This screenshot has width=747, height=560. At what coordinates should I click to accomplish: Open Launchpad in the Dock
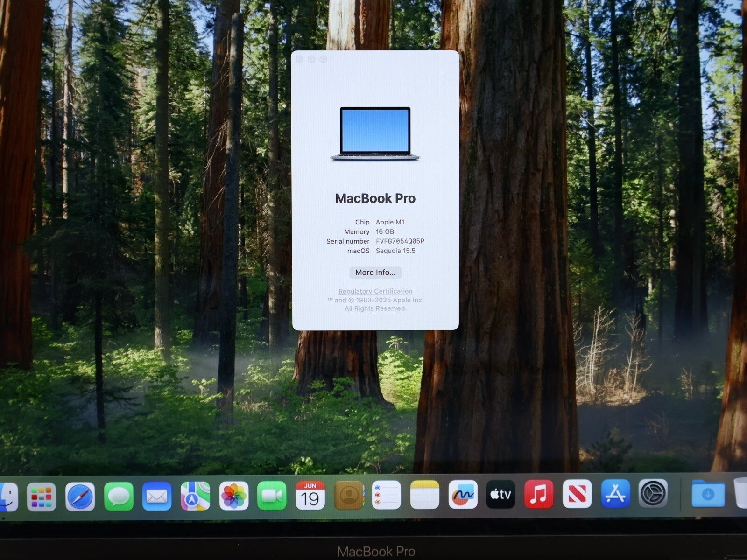coord(42,496)
